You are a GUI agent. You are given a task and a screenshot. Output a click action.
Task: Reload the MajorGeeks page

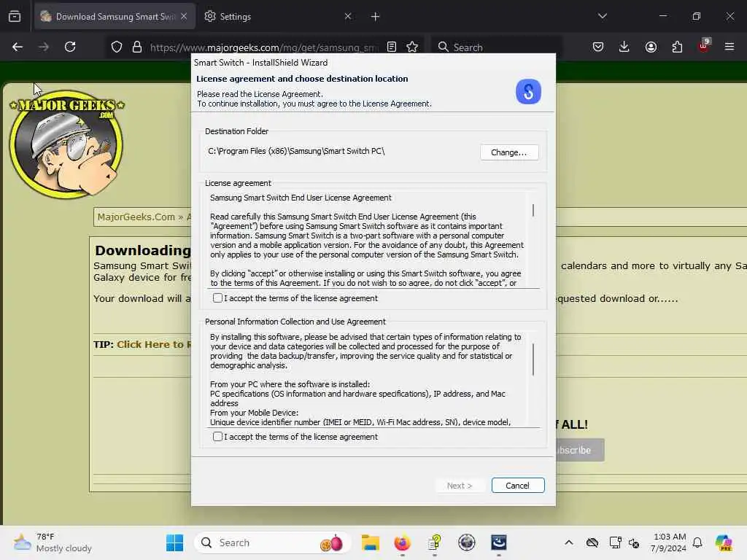pyautogui.click(x=70, y=47)
